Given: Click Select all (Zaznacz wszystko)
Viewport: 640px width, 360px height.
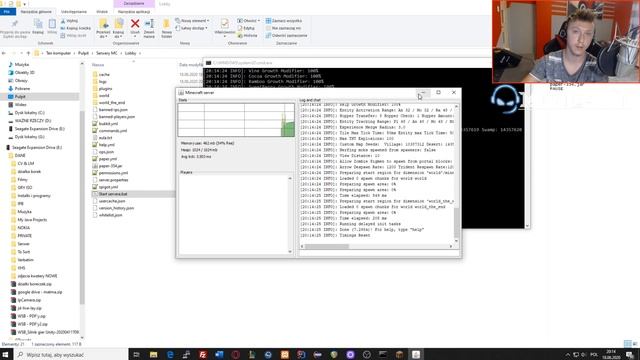Looking at the screenshot, I should pos(284,21).
